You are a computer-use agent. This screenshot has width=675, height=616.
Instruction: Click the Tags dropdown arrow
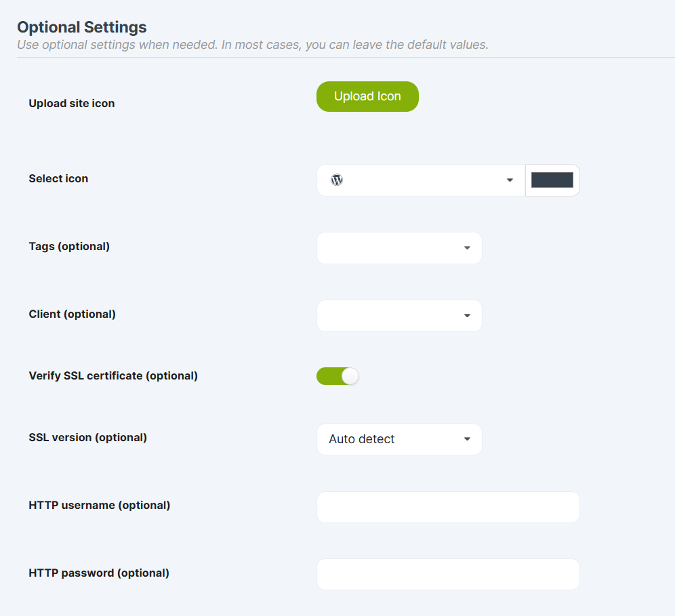(466, 248)
